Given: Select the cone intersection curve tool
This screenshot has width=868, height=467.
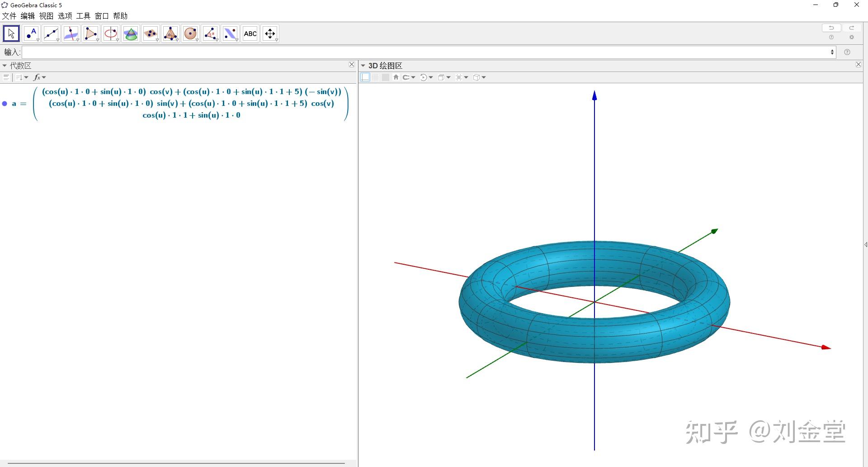Looking at the screenshot, I should (x=131, y=33).
